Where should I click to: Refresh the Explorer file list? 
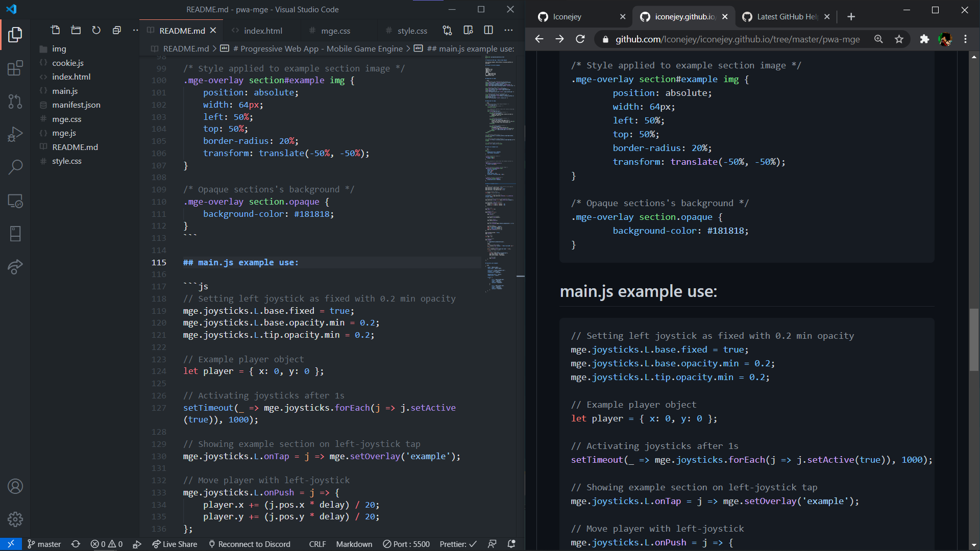pyautogui.click(x=96, y=30)
